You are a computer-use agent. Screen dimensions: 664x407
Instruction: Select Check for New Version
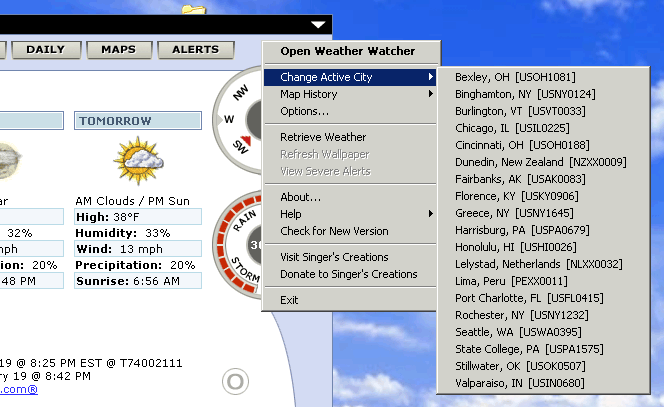(333, 231)
